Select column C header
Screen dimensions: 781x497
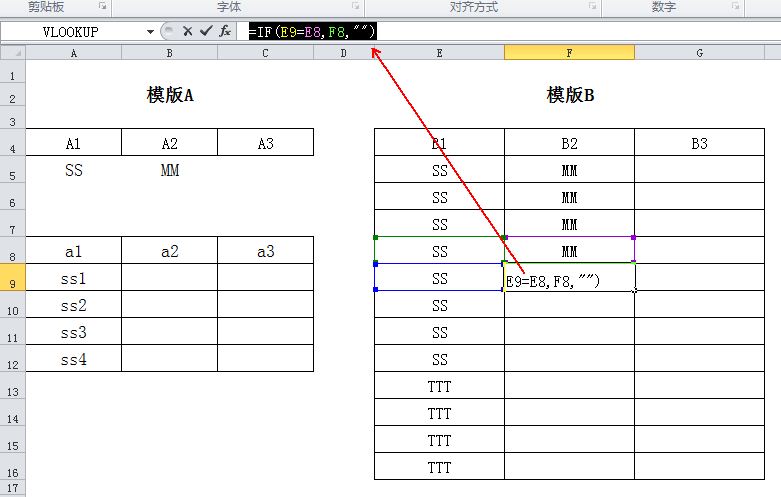(x=265, y=53)
